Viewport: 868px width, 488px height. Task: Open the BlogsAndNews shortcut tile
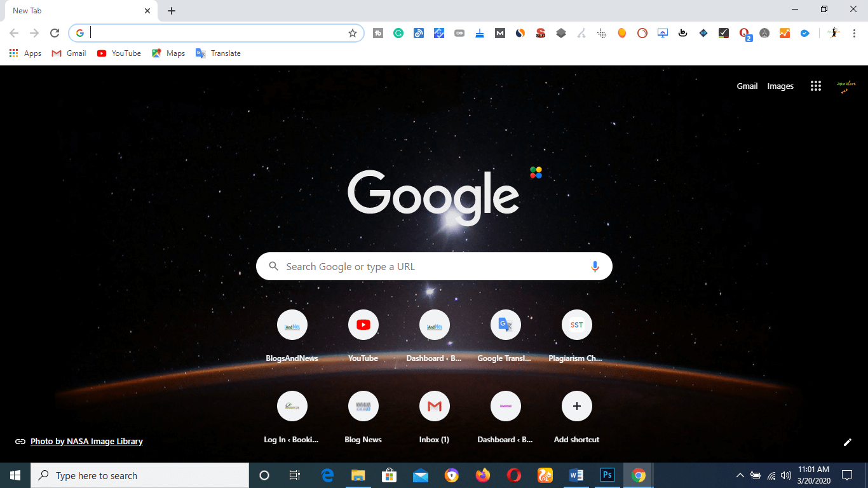[292, 337]
